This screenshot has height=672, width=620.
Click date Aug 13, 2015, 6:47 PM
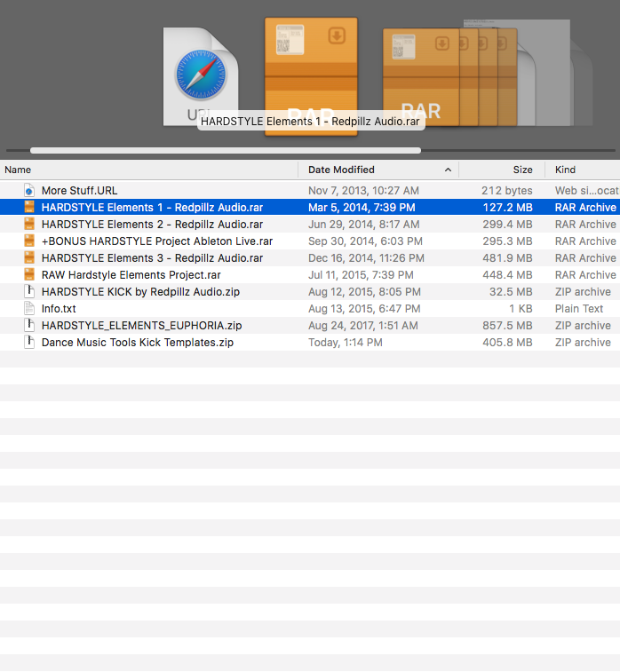coord(364,309)
